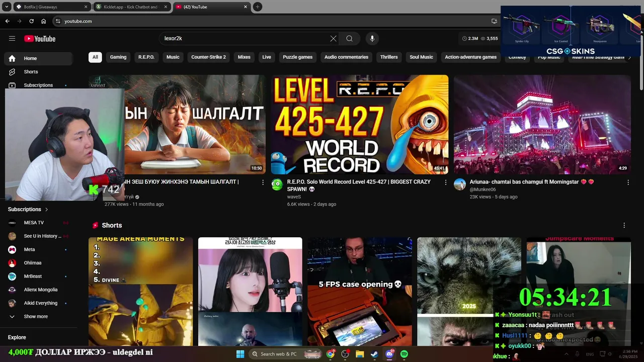Open the 5 FPS case opening short
This screenshot has width=644, height=362.
[x=360, y=292]
